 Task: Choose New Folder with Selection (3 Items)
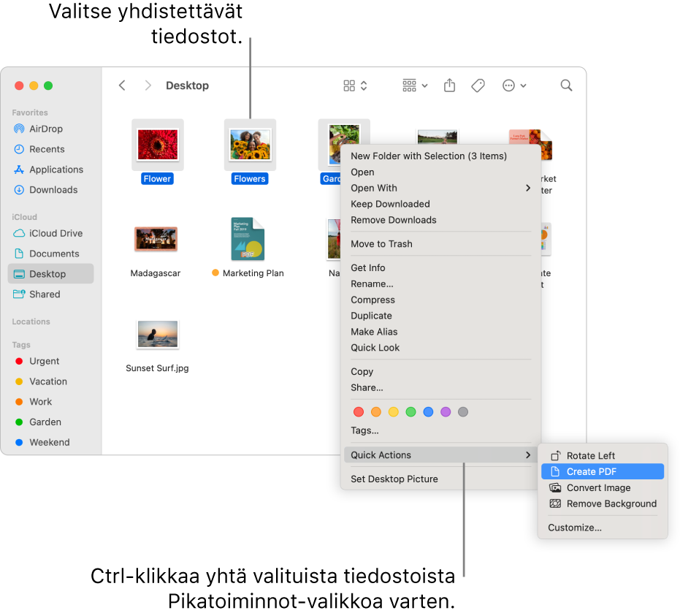pyautogui.click(x=440, y=156)
